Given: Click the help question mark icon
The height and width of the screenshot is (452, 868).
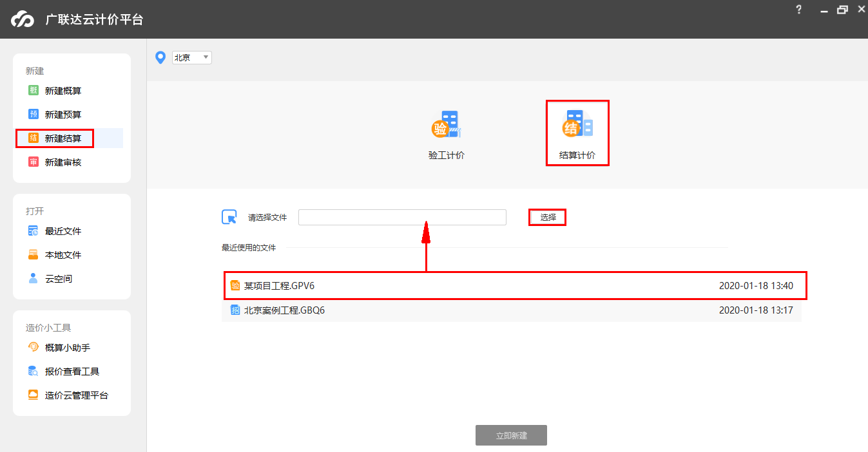Looking at the screenshot, I should pos(799,10).
